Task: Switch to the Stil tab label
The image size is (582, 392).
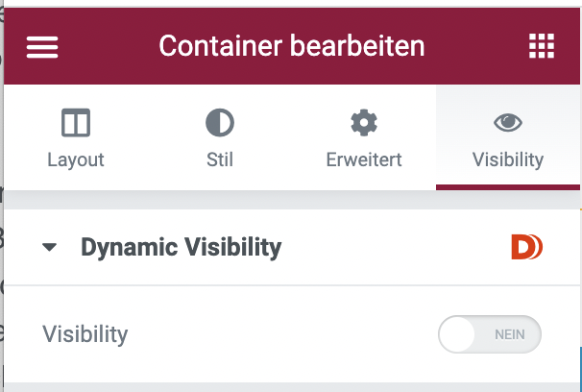Action: pyautogui.click(x=220, y=160)
